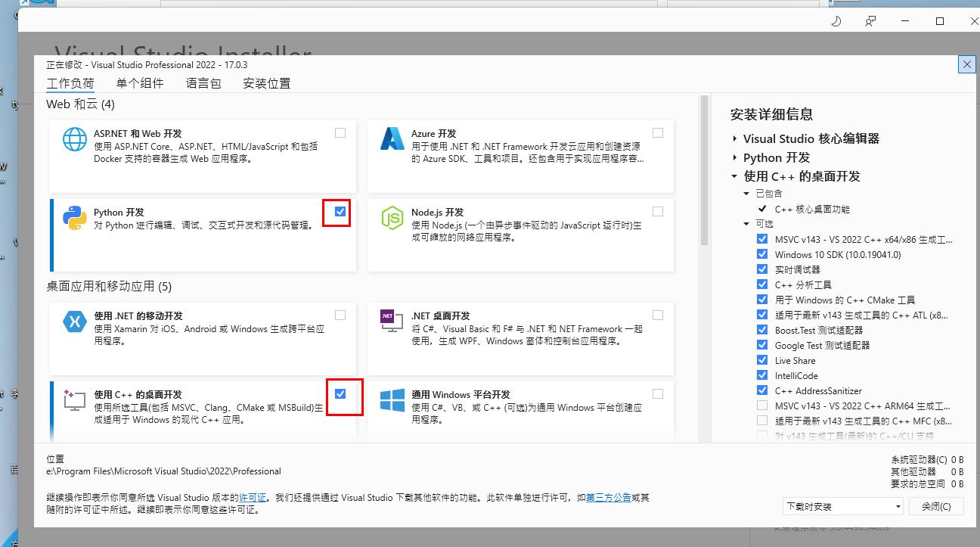Click the ASP.NET globe workload icon
980x547 pixels.
point(75,139)
